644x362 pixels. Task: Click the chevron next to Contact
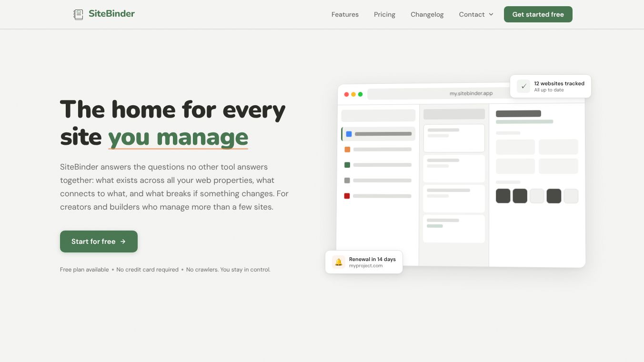(491, 14)
